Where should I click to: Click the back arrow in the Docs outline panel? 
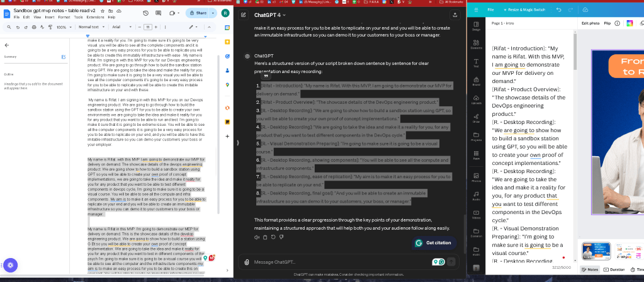tap(6, 45)
